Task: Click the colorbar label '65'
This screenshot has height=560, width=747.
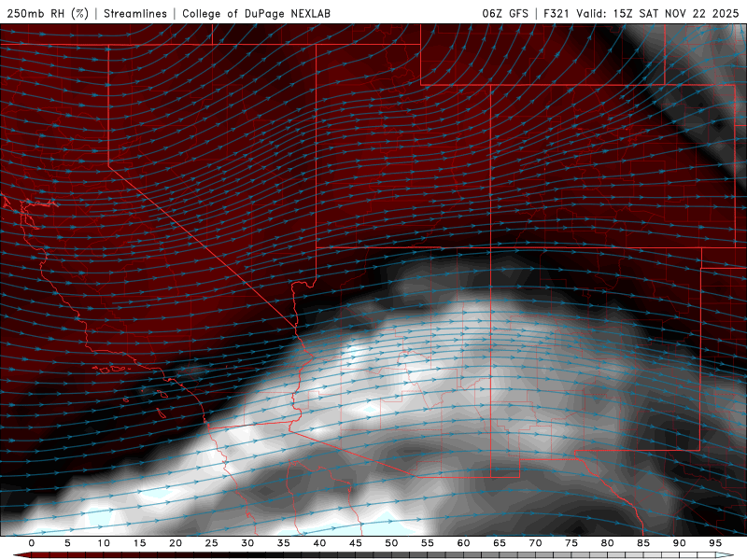Action: [x=500, y=543]
